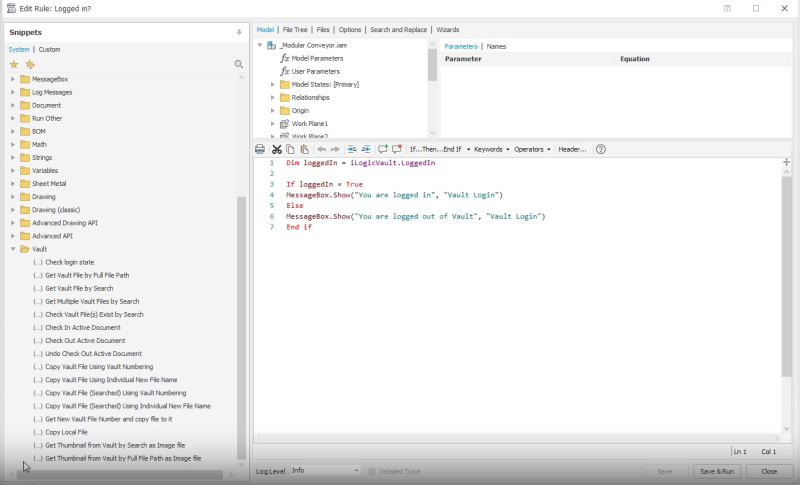Click the split editor plus icon
This screenshot has height=485, width=800.
pos(786,162)
